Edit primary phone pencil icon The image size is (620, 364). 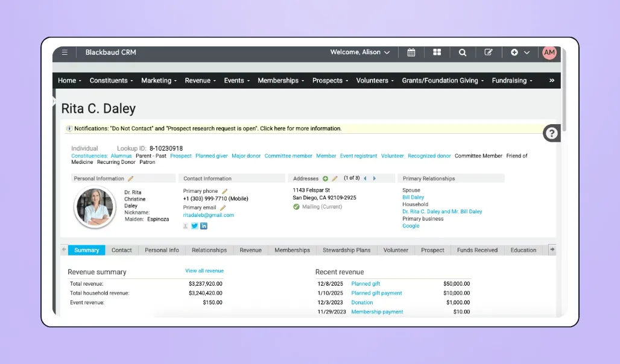224,191
